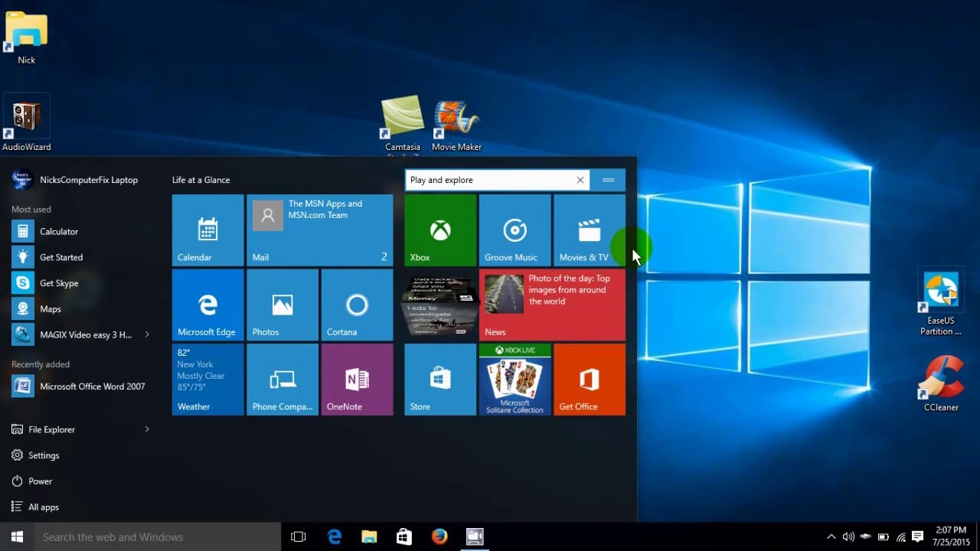The width and height of the screenshot is (980, 551).
Task: Open the volume control in system tray
Action: tap(848, 536)
